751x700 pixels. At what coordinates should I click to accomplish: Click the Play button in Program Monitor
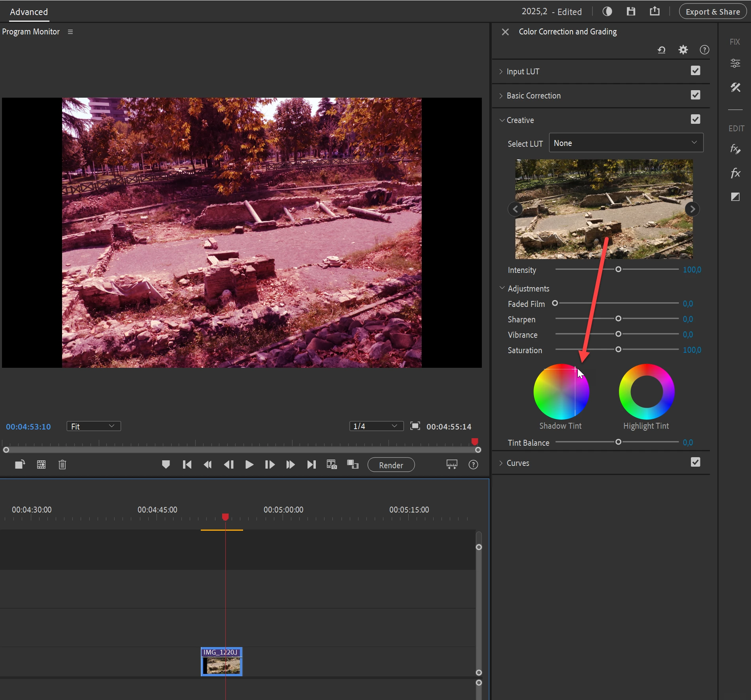(249, 465)
